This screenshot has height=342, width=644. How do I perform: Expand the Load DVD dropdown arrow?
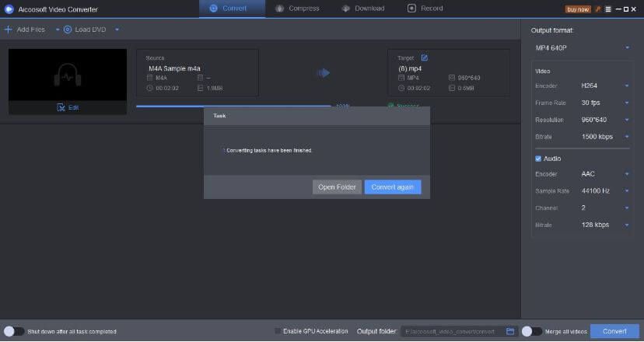117,30
